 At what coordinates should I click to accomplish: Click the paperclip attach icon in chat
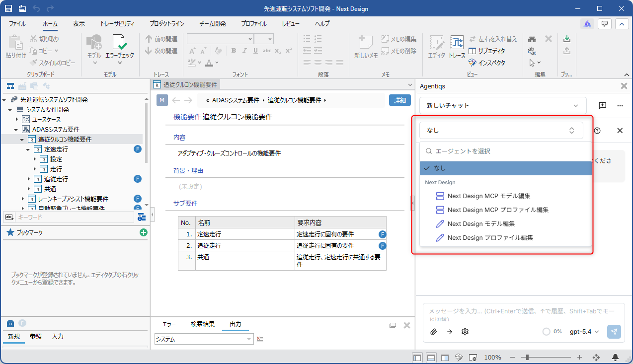point(433,332)
